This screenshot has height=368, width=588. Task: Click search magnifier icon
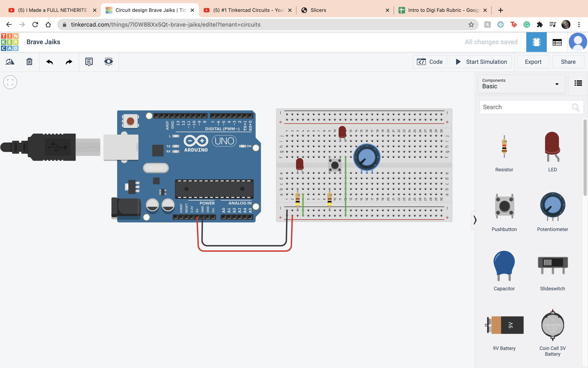[x=575, y=107]
